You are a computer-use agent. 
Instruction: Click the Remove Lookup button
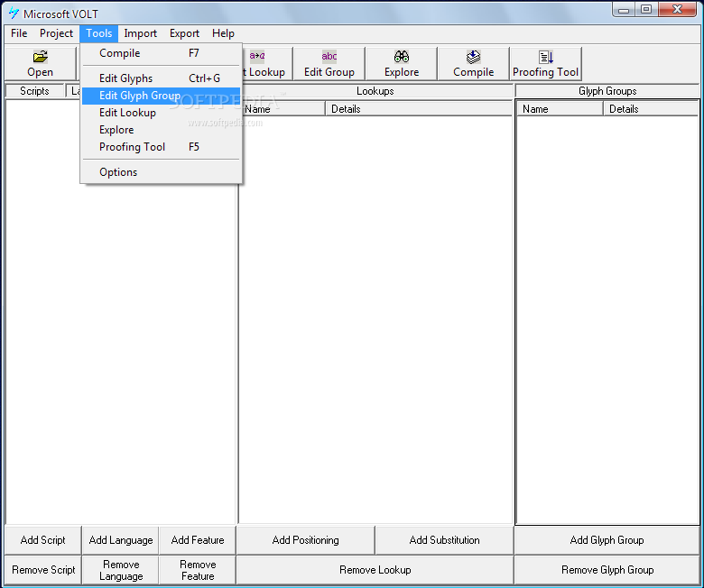point(375,570)
